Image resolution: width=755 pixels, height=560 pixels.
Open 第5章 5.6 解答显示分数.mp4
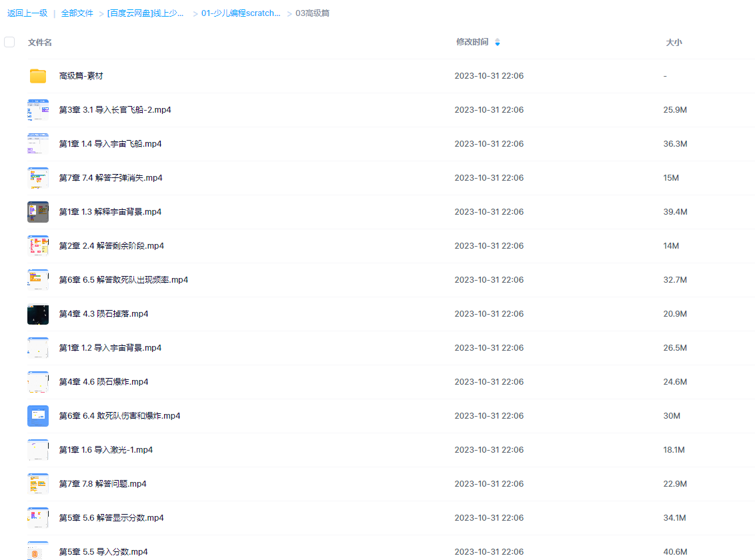(110, 517)
